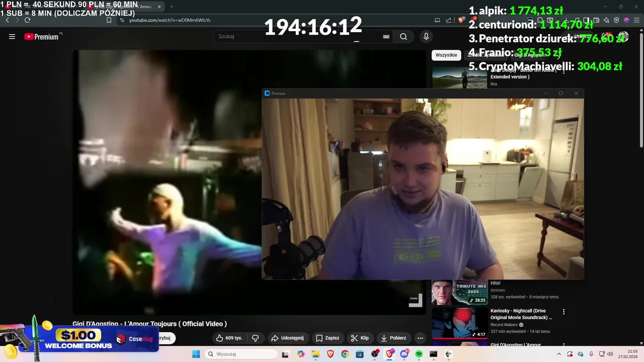Open Kavinsky - Nightcall video title link
This screenshot has width=644, height=362.
(x=521, y=314)
